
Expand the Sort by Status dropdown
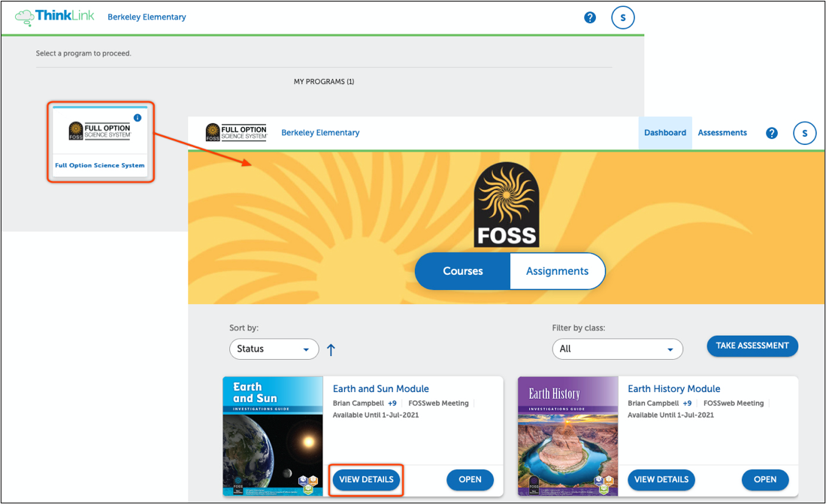click(274, 349)
